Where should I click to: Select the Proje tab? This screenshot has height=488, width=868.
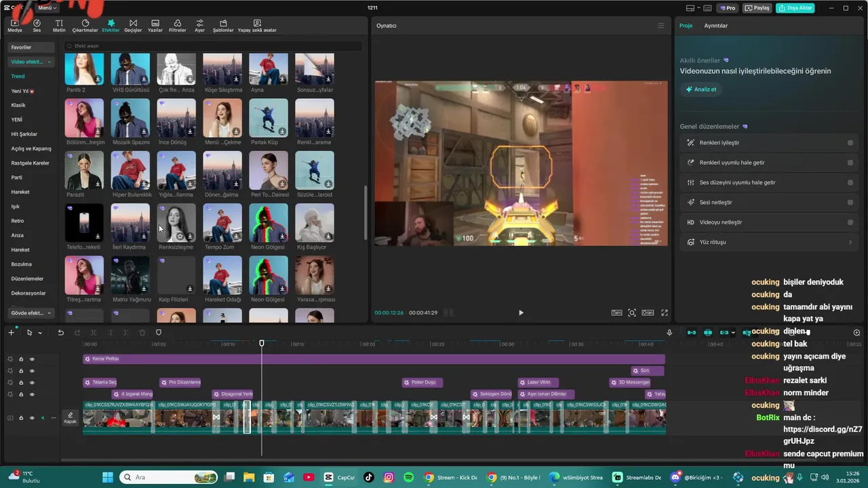[686, 26]
